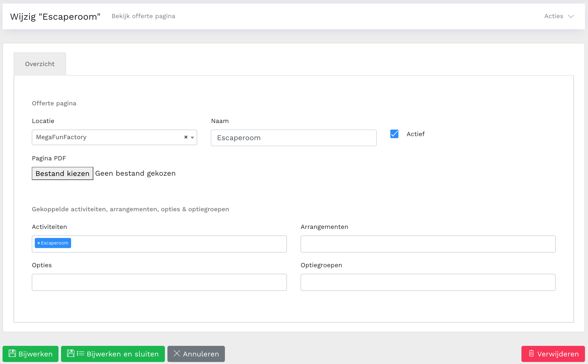Open the Bekijk offerte pagina link
This screenshot has width=588, height=364.
(x=143, y=16)
